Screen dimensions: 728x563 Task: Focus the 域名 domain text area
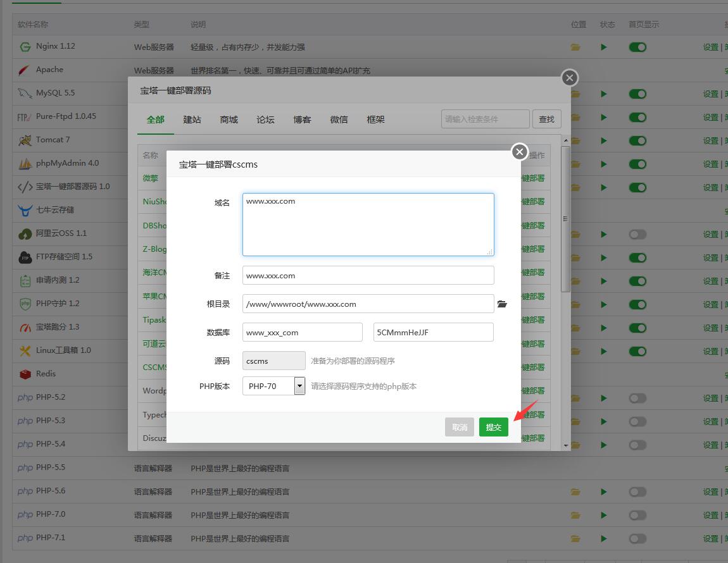(x=368, y=225)
